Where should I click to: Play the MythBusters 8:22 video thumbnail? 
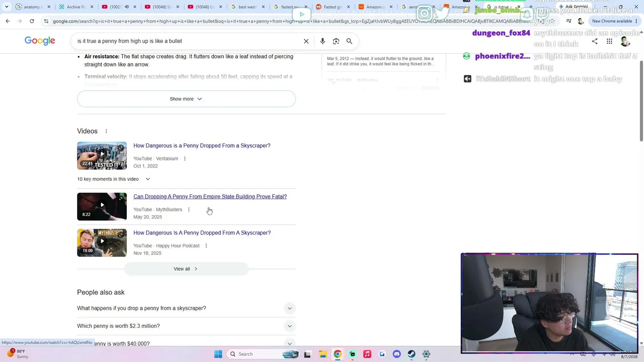coord(102,207)
